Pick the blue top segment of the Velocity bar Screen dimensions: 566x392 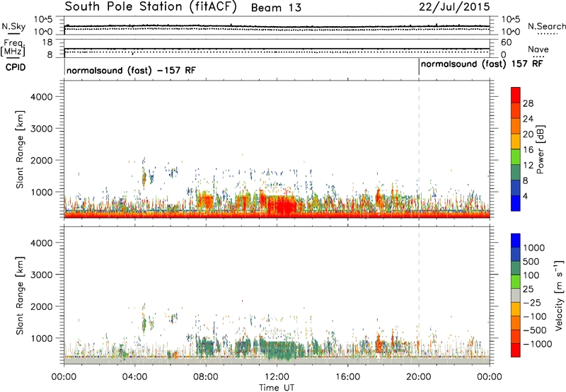coord(516,241)
